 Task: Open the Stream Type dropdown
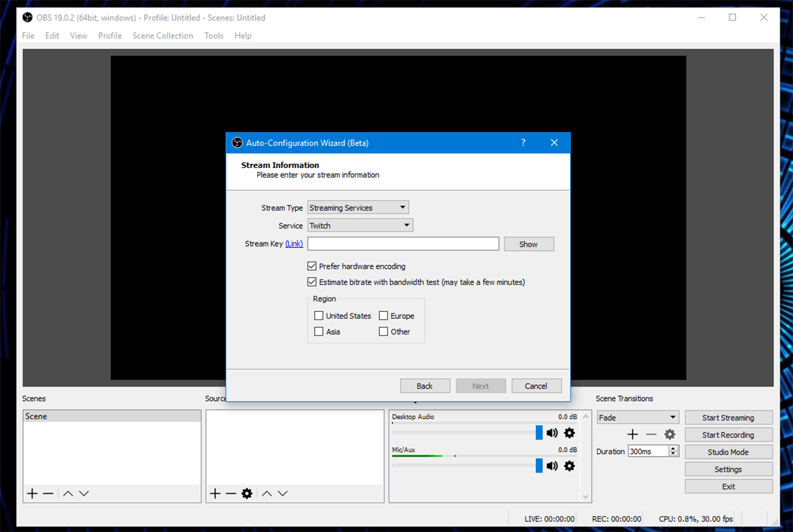click(x=358, y=208)
